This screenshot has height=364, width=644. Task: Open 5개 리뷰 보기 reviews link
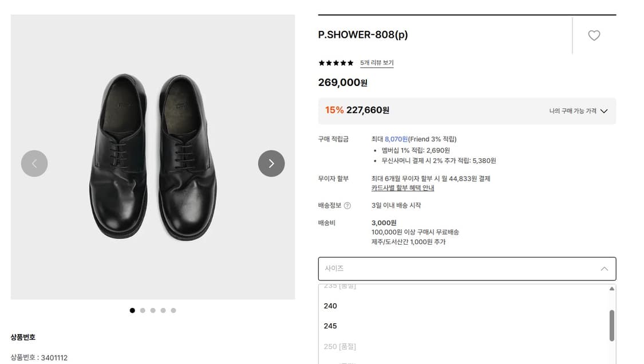pyautogui.click(x=377, y=63)
